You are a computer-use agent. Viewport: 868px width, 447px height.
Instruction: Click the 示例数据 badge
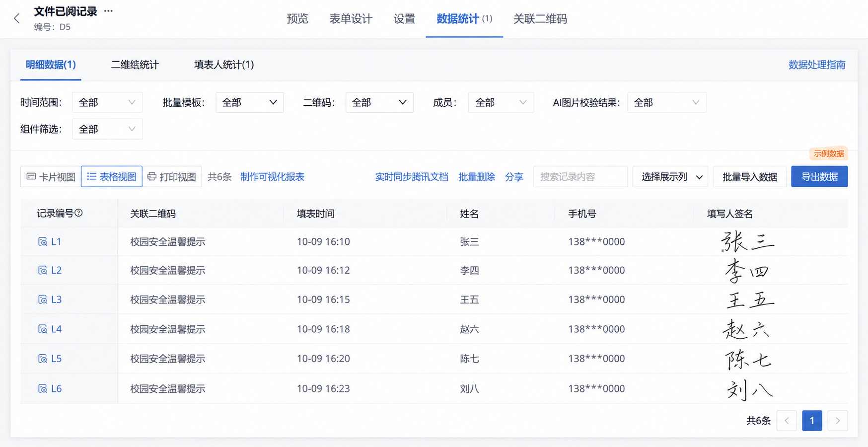(x=828, y=153)
